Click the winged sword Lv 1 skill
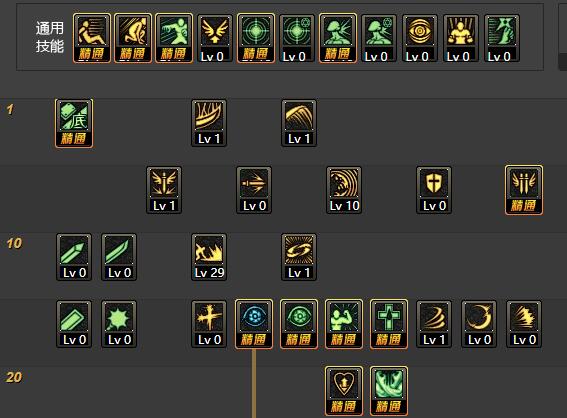Screen dimensions: 567x418 pos(164,190)
